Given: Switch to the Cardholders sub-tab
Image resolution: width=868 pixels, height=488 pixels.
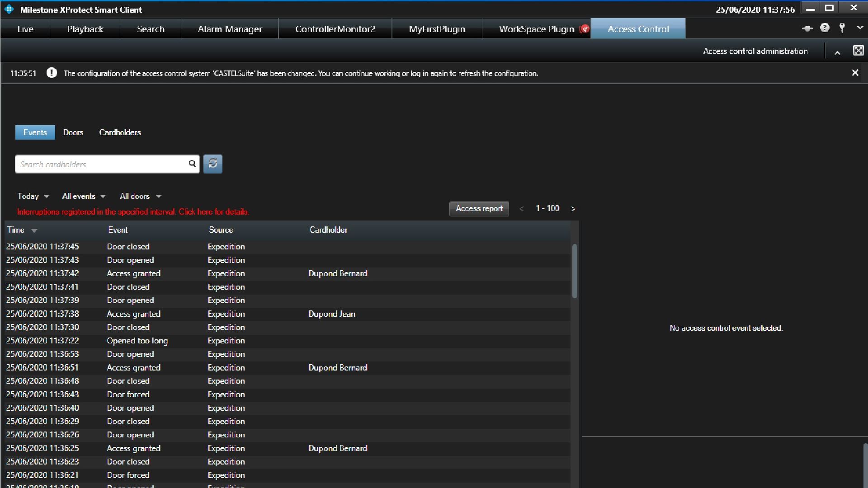Looking at the screenshot, I should tap(120, 132).
